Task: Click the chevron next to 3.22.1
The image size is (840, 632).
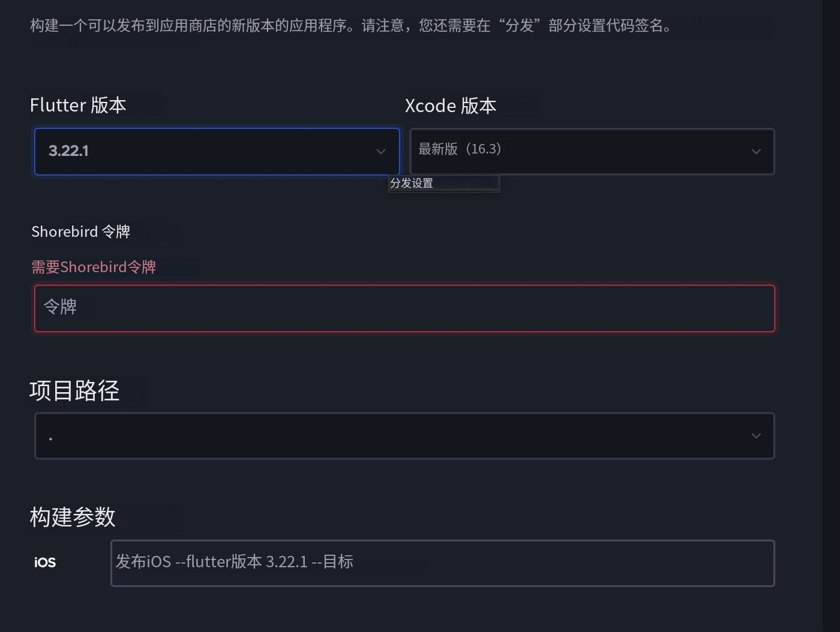Action: (381, 152)
